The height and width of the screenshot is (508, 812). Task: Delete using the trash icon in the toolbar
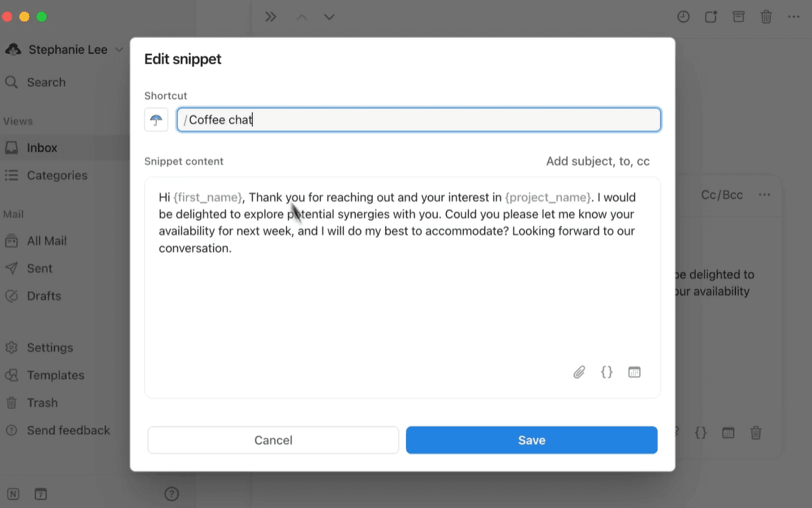[766, 16]
